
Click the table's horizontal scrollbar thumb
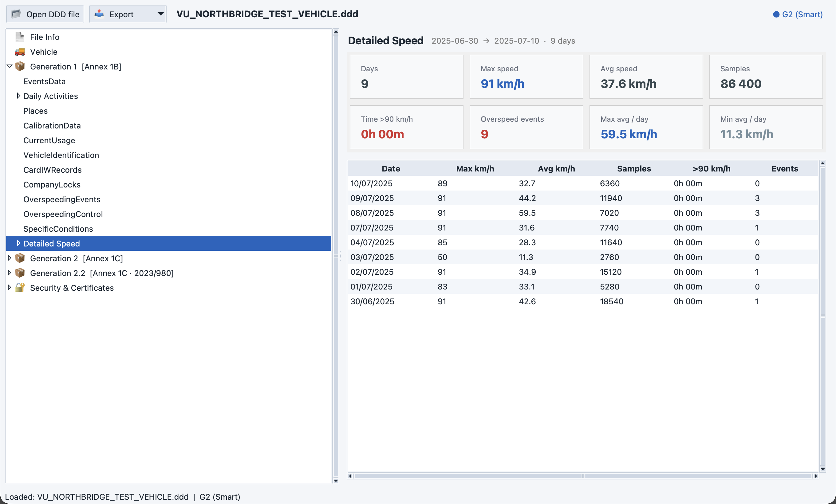pyautogui.click(x=582, y=476)
